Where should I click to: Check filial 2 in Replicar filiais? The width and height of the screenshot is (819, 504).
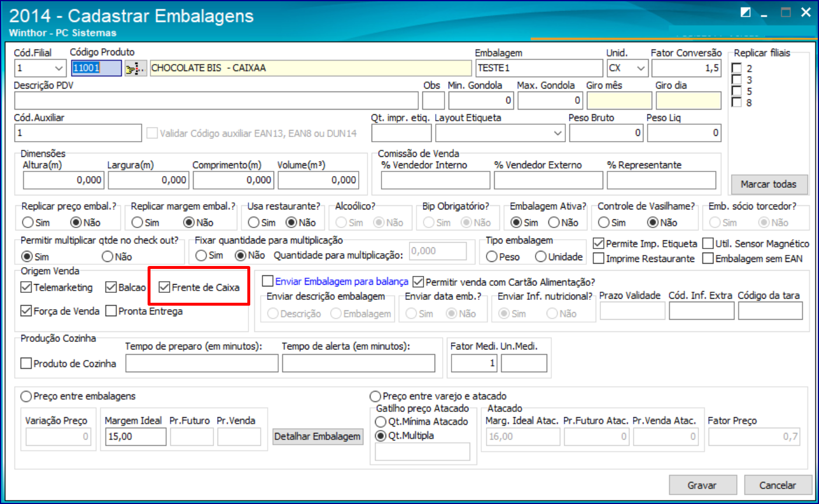pyautogui.click(x=737, y=68)
